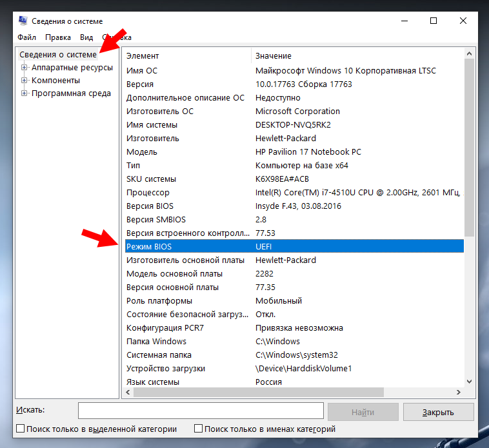
Task: Click the UEFI value cell
Action: (263, 247)
